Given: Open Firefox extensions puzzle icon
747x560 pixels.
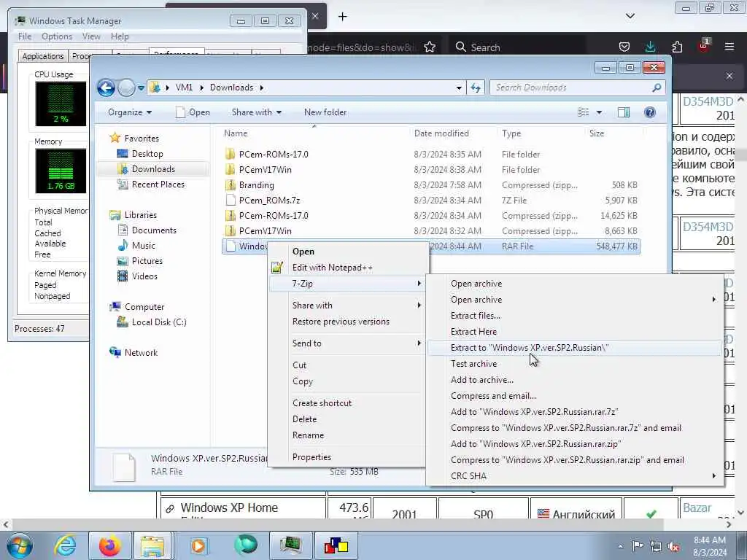Looking at the screenshot, I should click(677, 47).
